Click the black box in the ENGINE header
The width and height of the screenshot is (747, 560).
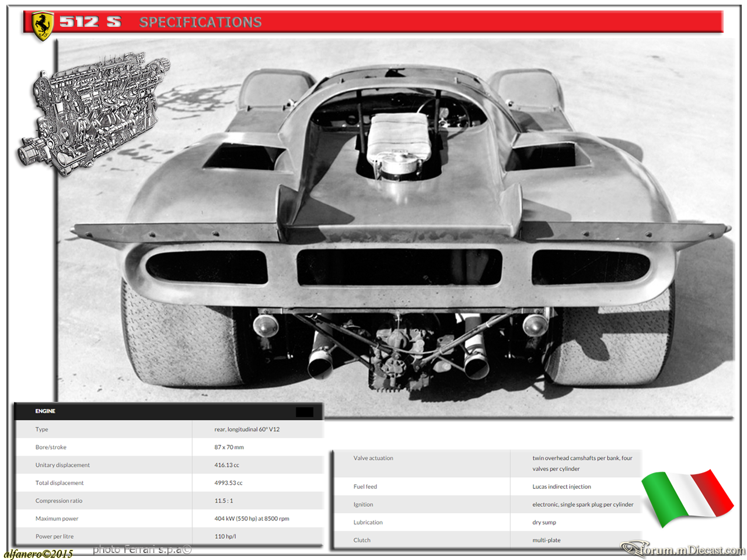tap(305, 412)
